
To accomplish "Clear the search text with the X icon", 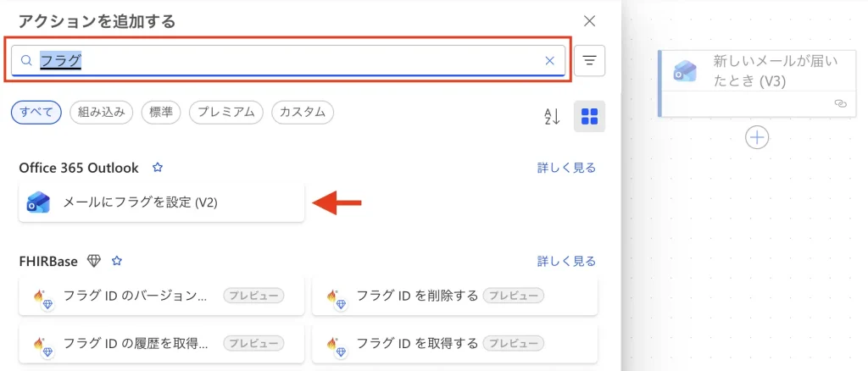I will tap(549, 60).
